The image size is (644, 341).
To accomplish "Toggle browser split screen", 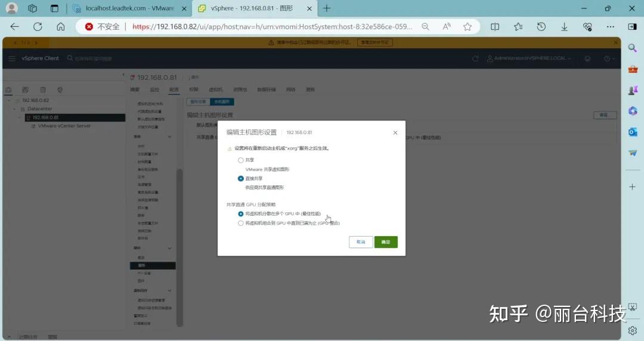I will coord(495,27).
